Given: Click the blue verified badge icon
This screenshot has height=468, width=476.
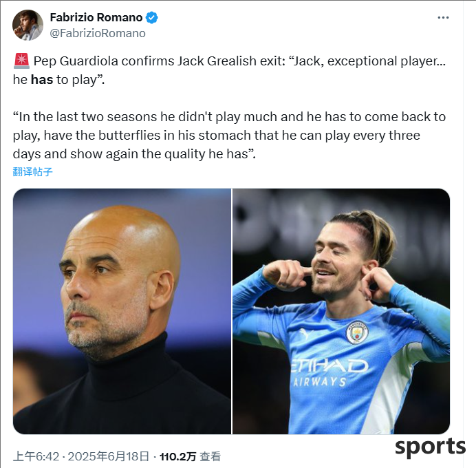Looking at the screenshot, I should pos(151,18).
